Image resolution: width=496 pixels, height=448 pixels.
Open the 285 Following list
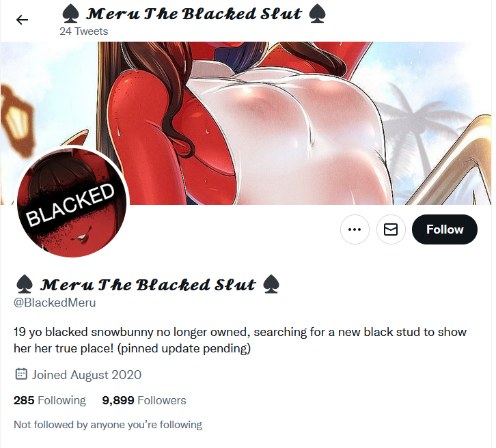(50, 400)
